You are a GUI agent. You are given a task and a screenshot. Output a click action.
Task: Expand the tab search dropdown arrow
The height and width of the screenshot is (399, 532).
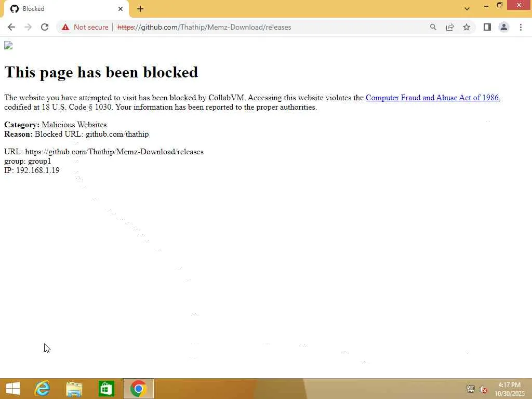[x=467, y=9]
